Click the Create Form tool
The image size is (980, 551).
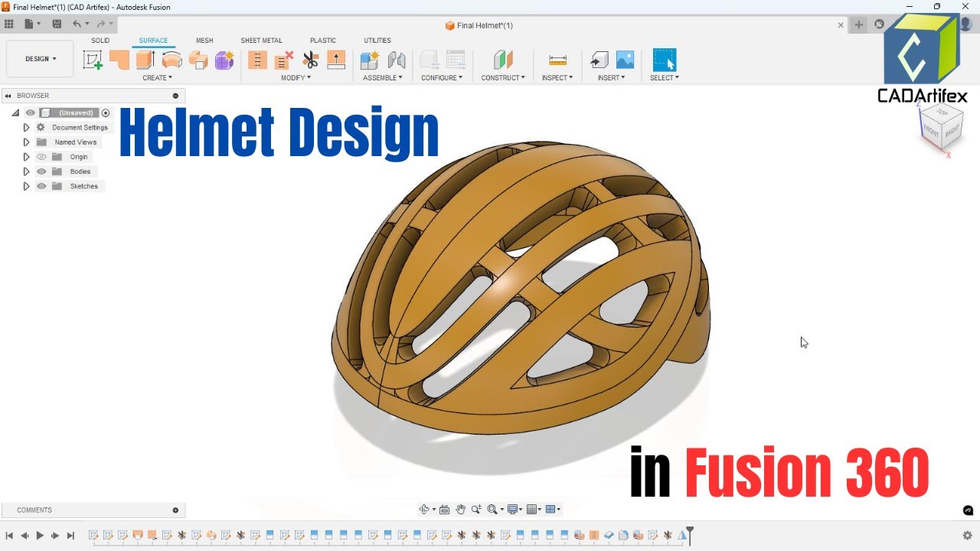coord(224,60)
